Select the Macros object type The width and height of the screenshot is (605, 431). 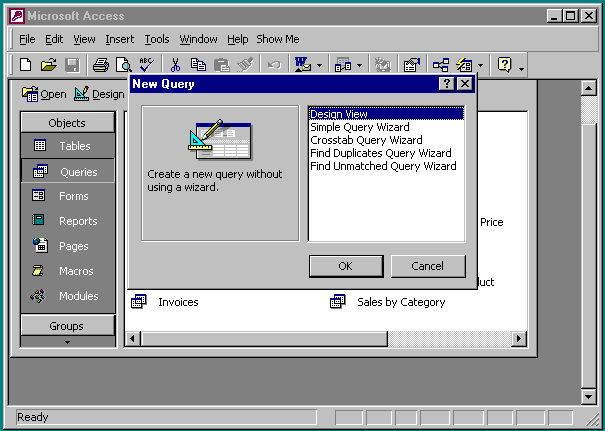(67, 271)
